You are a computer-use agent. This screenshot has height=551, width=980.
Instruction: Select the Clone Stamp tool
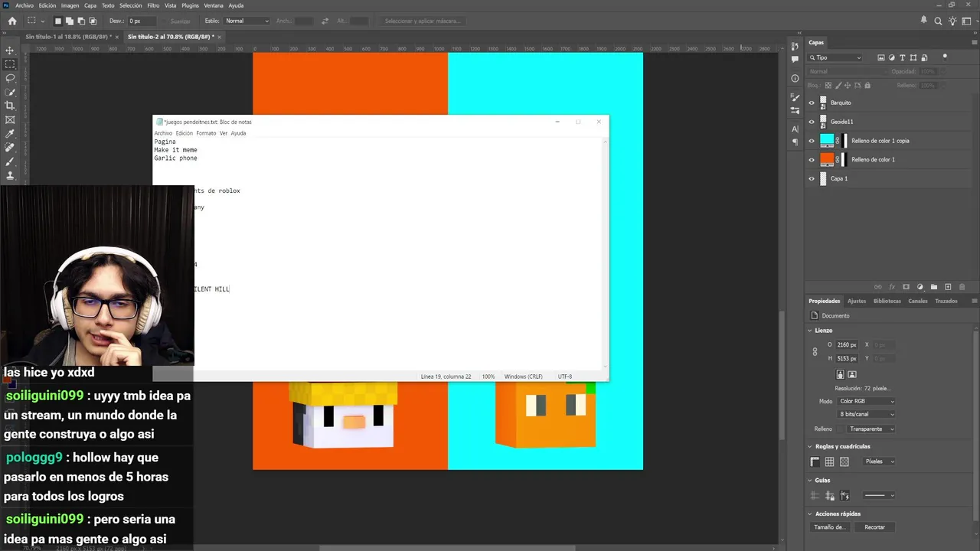(10, 175)
